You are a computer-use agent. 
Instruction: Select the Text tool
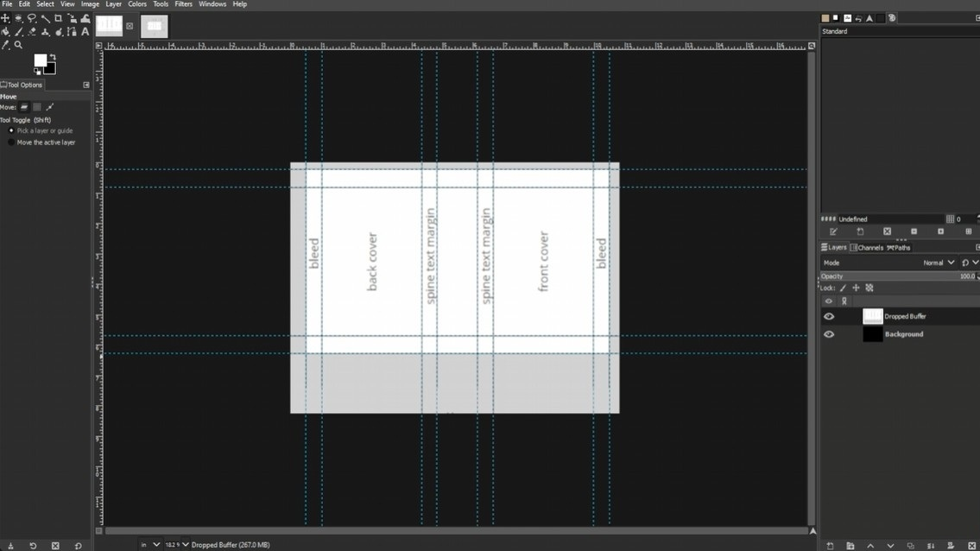[x=85, y=31]
